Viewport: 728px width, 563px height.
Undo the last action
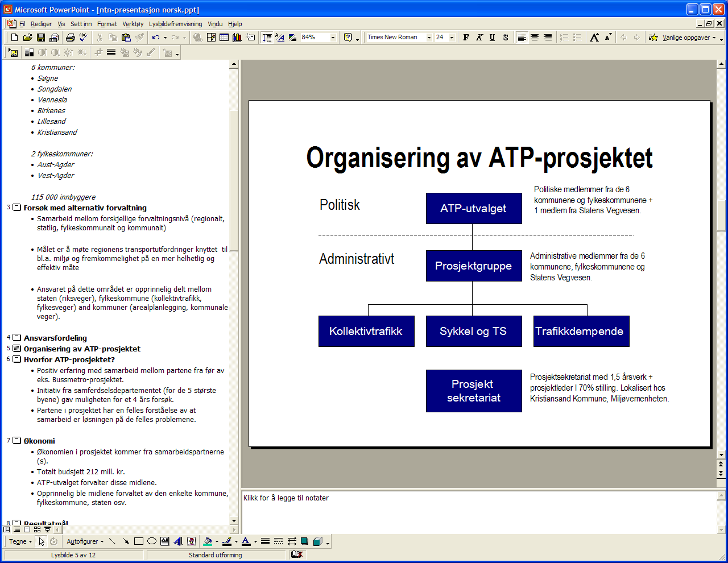[x=155, y=38]
